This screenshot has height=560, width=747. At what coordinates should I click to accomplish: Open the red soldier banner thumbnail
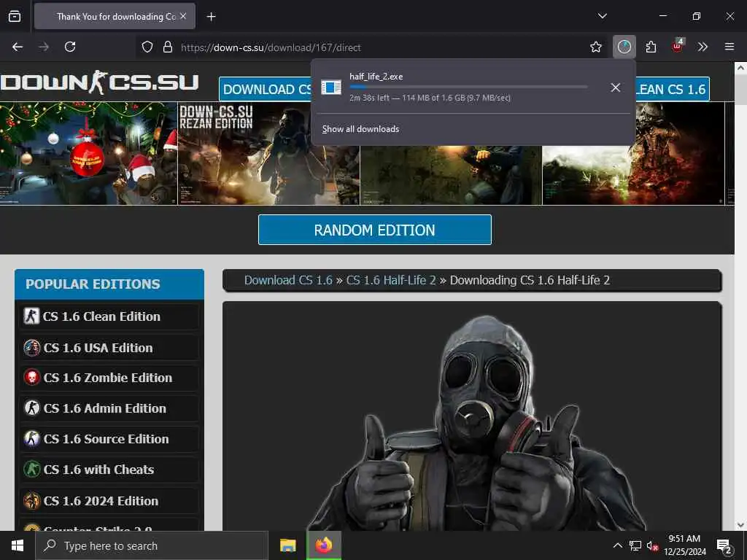[x=633, y=175]
